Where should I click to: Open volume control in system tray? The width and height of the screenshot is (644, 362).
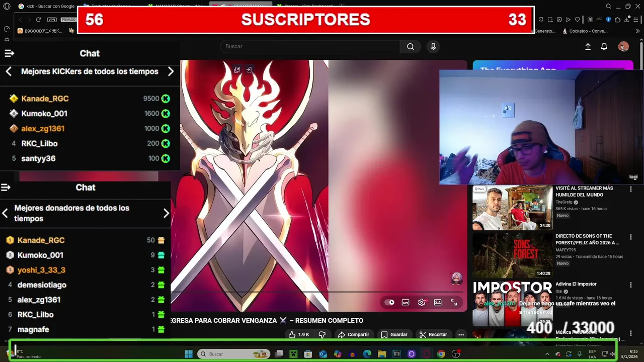[612, 354]
